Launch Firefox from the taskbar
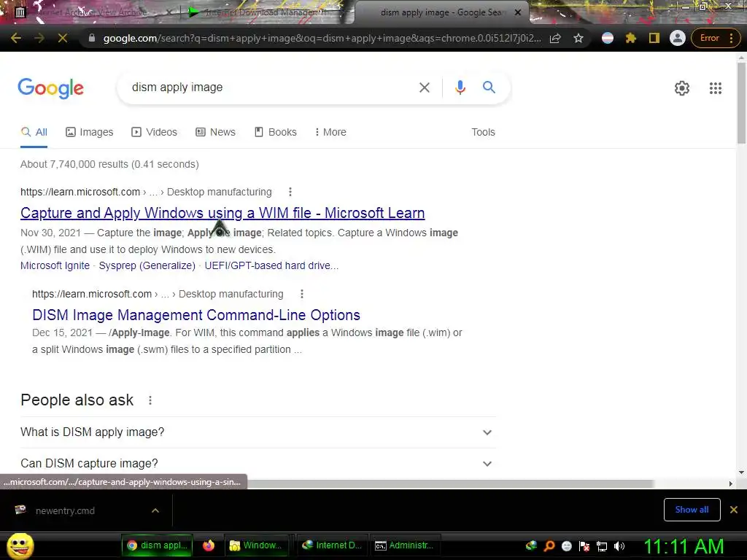The image size is (747, 560). 209,545
